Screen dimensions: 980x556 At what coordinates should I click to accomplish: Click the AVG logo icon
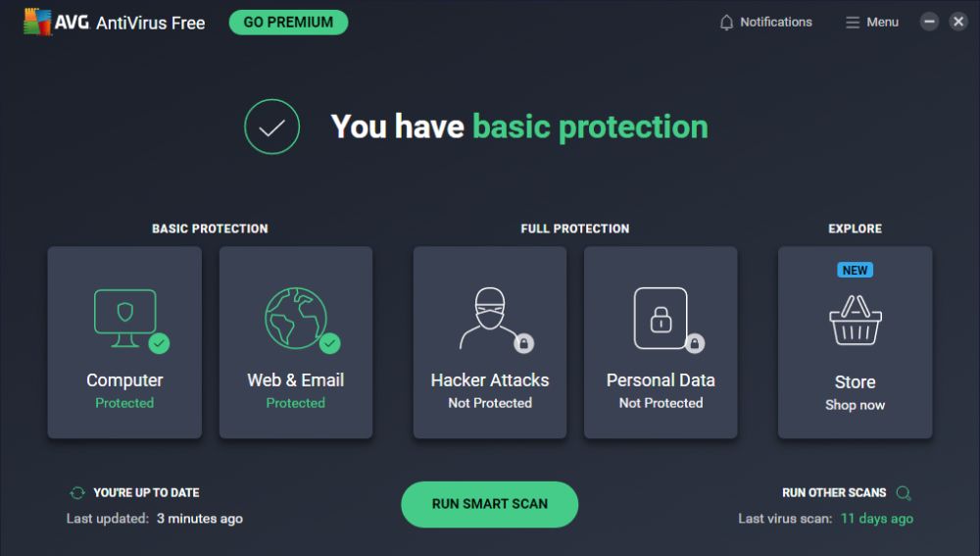click(38, 23)
